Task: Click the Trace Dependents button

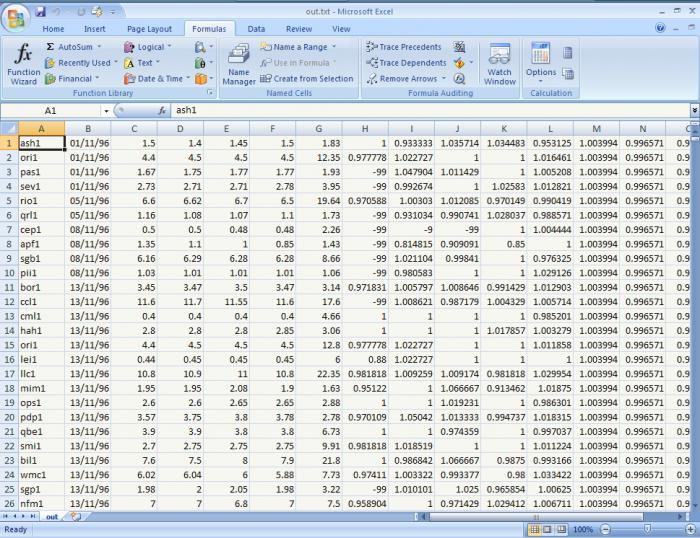Action: click(x=405, y=63)
